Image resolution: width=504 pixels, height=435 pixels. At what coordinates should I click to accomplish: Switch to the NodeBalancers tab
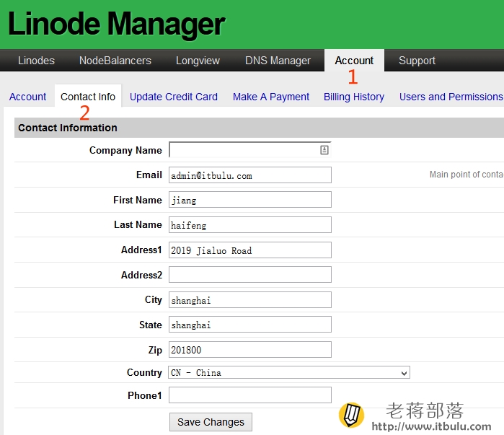(115, 61)
